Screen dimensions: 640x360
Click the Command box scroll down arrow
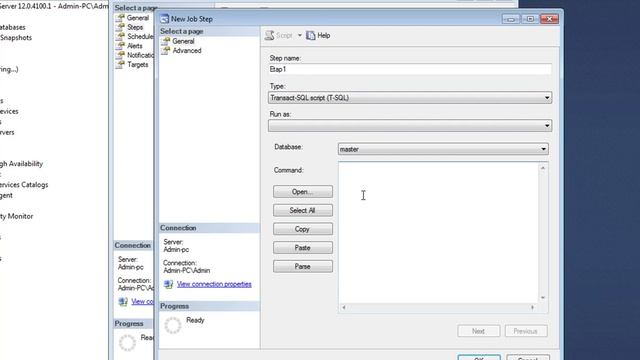[x=543, y=298]
